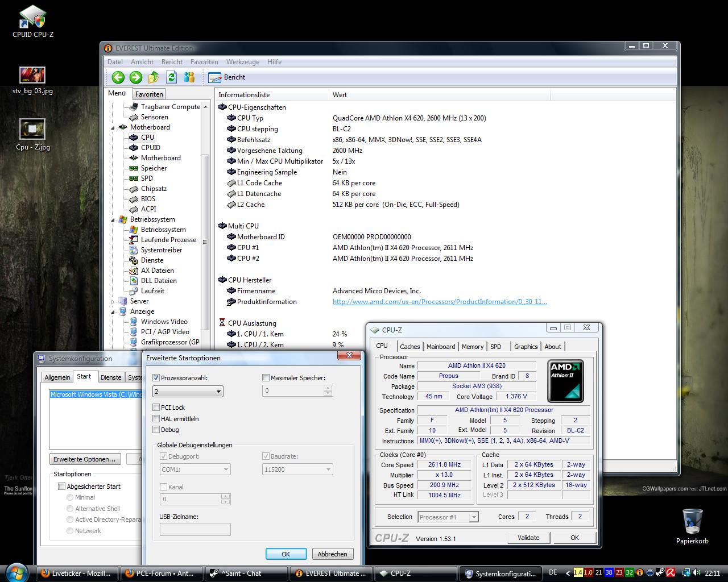The height and width of the screenshot is (582, 728).
Task: Click the Refresh icon in EVEREST toolbar
Action: coord(171,77)
